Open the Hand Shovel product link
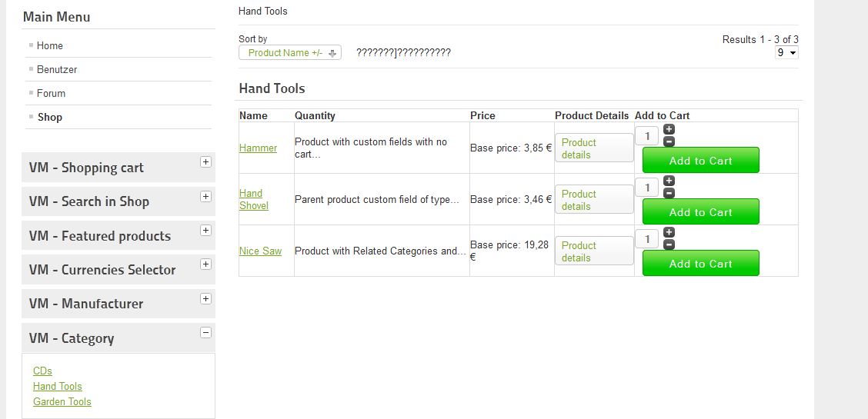The image size is (868, 419). coord(253,199)
